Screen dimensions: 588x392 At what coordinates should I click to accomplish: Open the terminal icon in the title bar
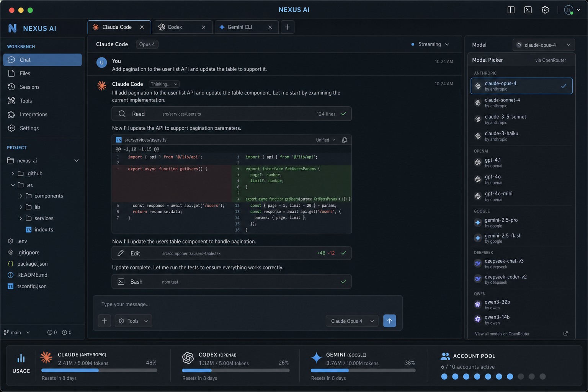528,10
